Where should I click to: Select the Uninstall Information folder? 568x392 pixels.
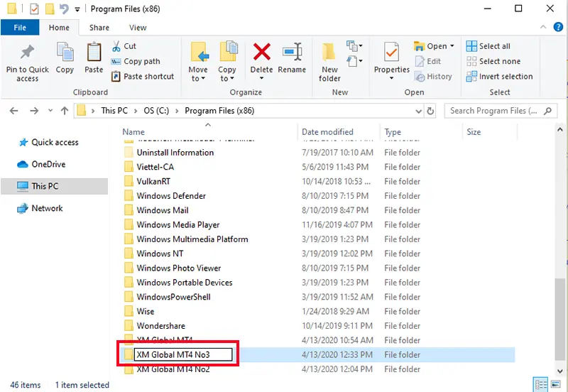pos(175,153)
